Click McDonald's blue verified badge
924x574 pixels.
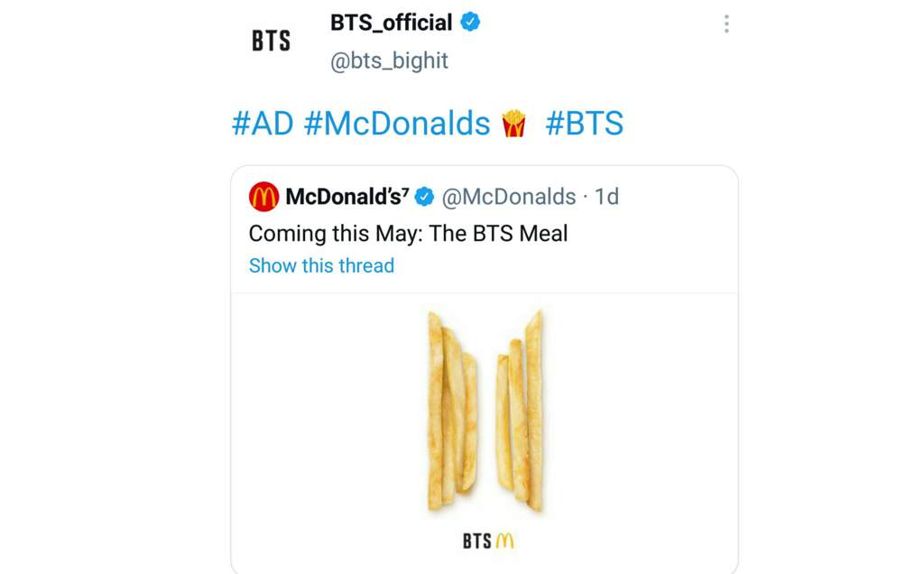pos(424,197)
